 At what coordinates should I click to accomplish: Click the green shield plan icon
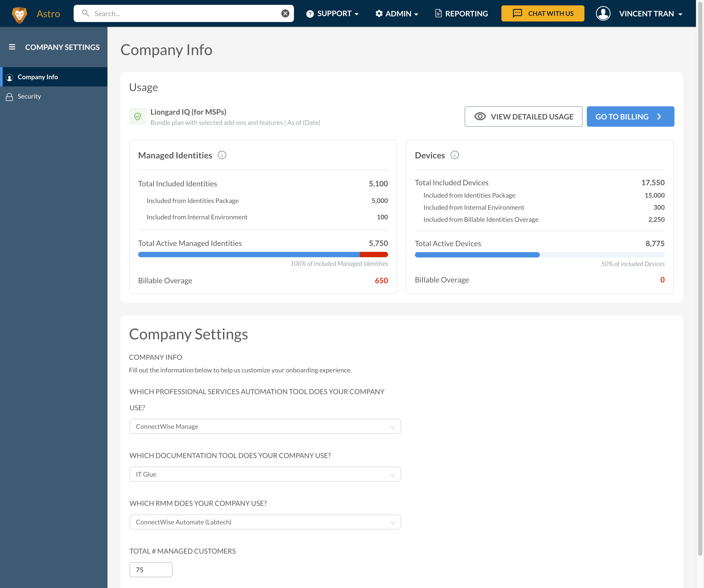tap(138, 116)
